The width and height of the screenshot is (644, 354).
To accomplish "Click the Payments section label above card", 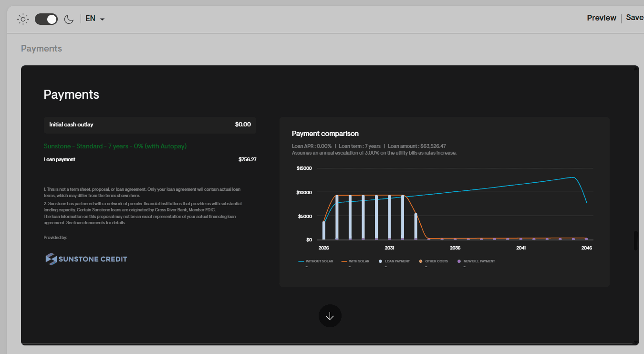I will pyautogui.click(x=42, y=49).
